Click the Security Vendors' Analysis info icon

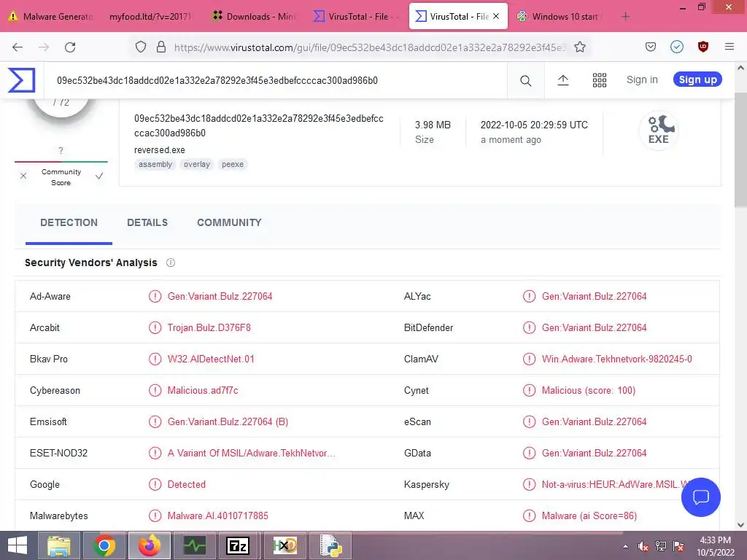(171, 262)
